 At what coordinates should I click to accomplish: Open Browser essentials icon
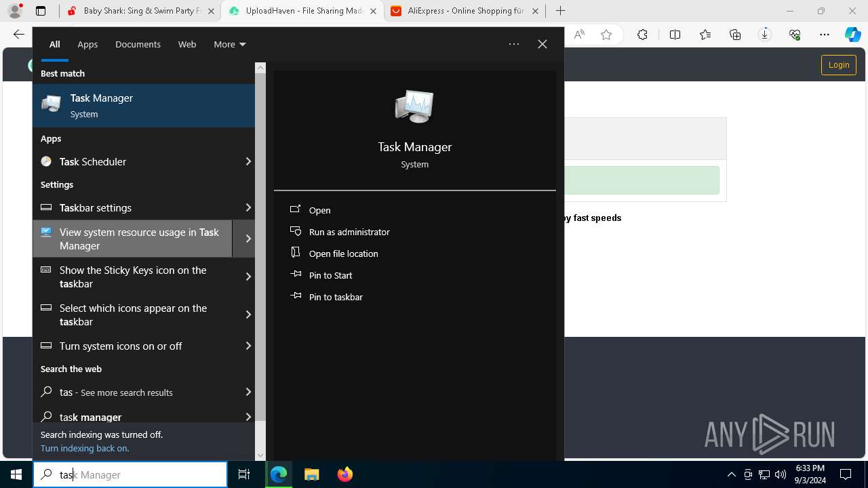pyautogui.click(x=795, y=35)
